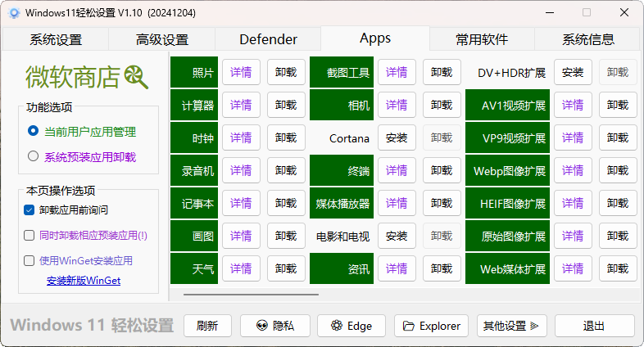Click the 微软商店 magnifier logo icon
644x347 pixels.
(136, 77)
